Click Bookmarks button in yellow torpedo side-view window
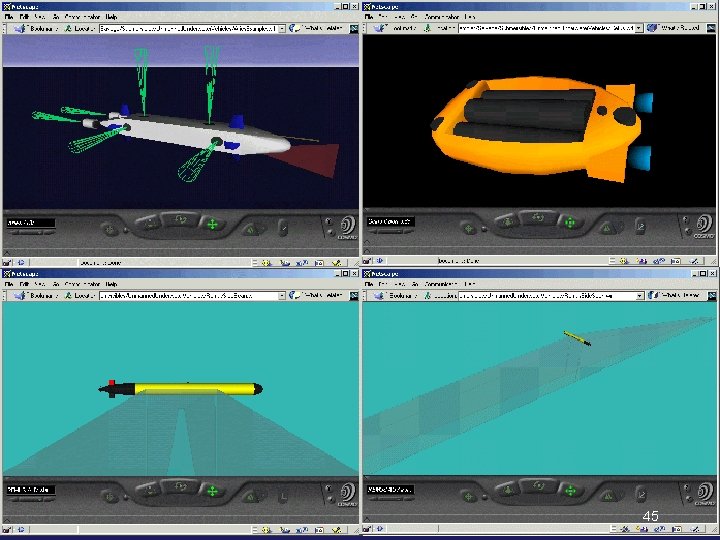Viewport: 720px width, 540px height. click(37, 296)
